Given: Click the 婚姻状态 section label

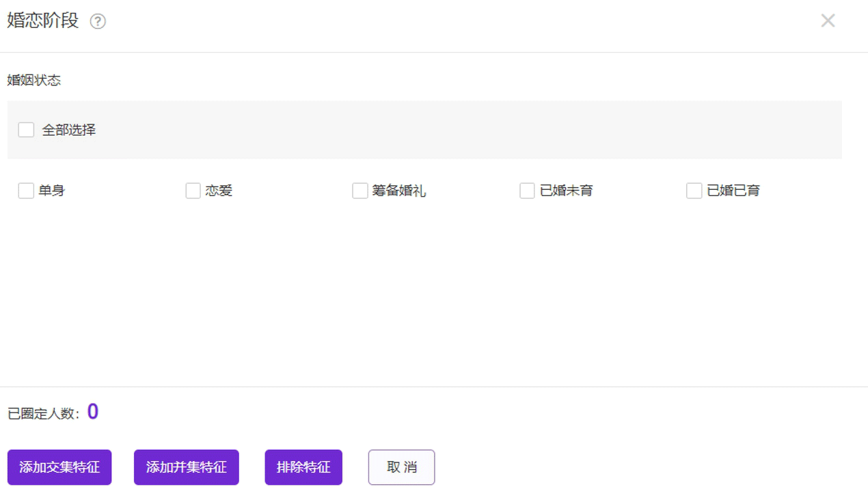Looking at the screenshot, I should pyautogui.click(x=34, y=81).
